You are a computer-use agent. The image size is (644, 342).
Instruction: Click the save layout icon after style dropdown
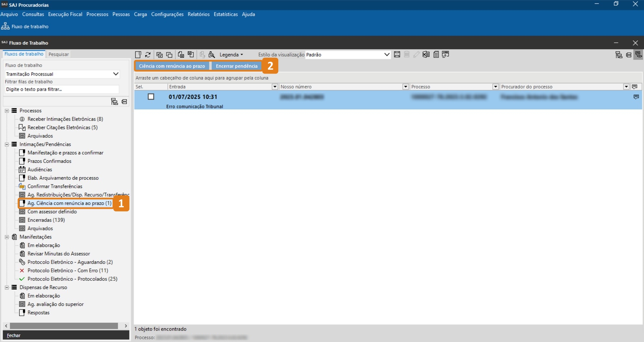click(x=397, y=55)
